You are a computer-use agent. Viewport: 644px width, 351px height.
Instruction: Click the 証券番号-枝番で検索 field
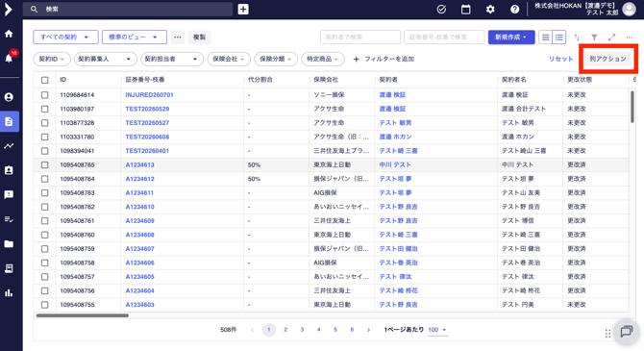(x=444, y=37)
